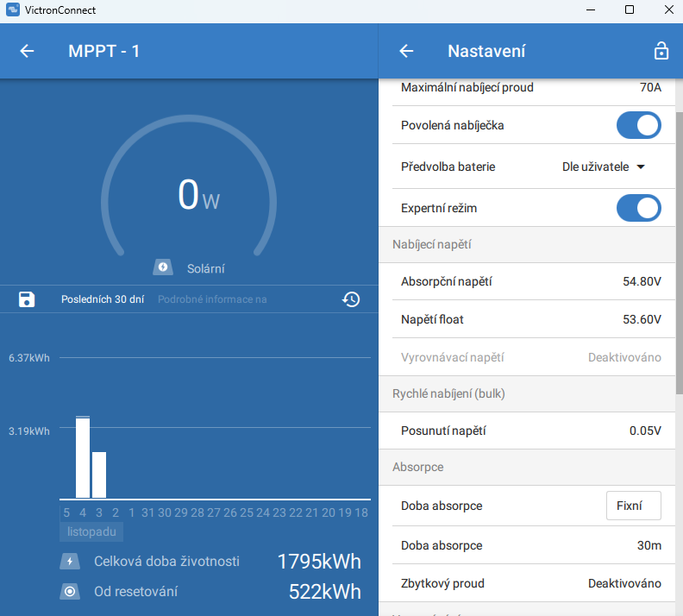
Task: Click back arrow next to MPPT - 1
Action: 27,51
